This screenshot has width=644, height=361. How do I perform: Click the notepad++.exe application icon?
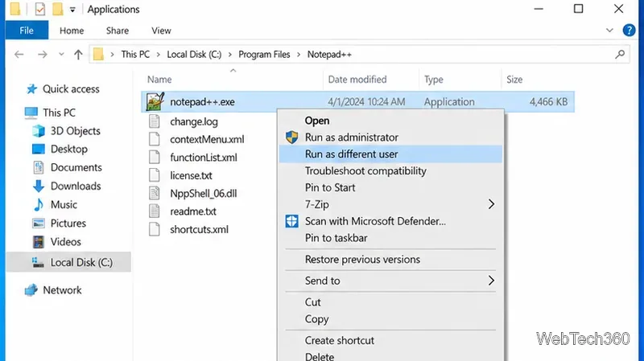point(155,101)
